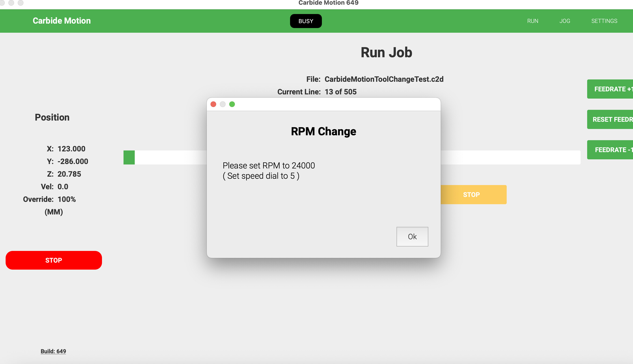
Task: Click the Carbide Motion 649 window title
Action: (328, 3)
